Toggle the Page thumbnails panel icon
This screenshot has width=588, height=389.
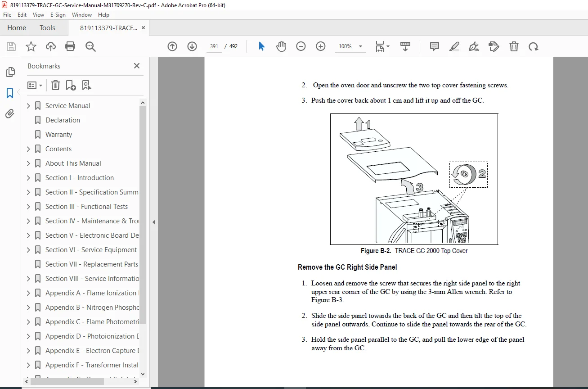click(x=10, y=72)
